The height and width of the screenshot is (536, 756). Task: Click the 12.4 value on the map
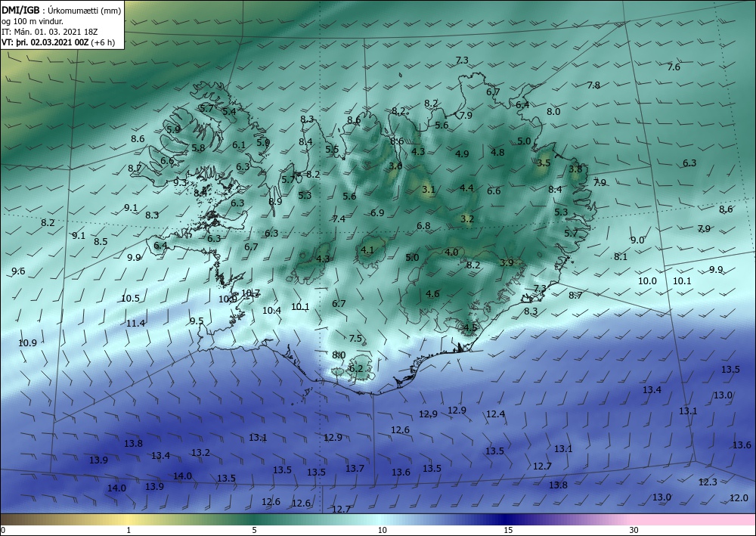click(496, 414)
